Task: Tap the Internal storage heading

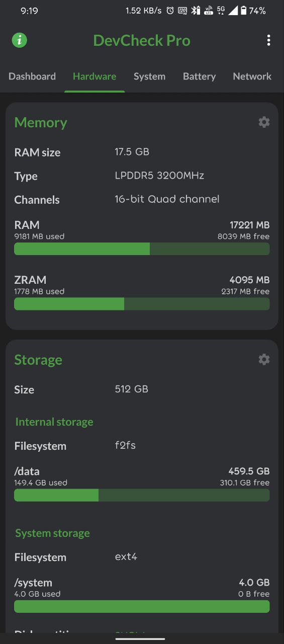Action: click(x=54, y=422)
